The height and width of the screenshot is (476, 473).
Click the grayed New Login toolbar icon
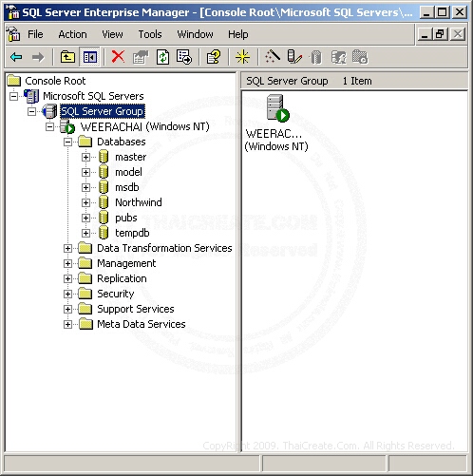[x=338, y=57]
